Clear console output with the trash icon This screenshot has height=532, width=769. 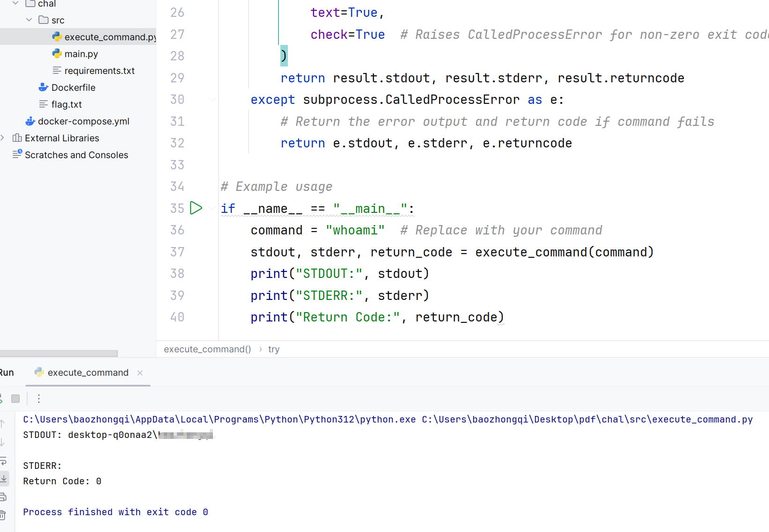coord(3,515)
